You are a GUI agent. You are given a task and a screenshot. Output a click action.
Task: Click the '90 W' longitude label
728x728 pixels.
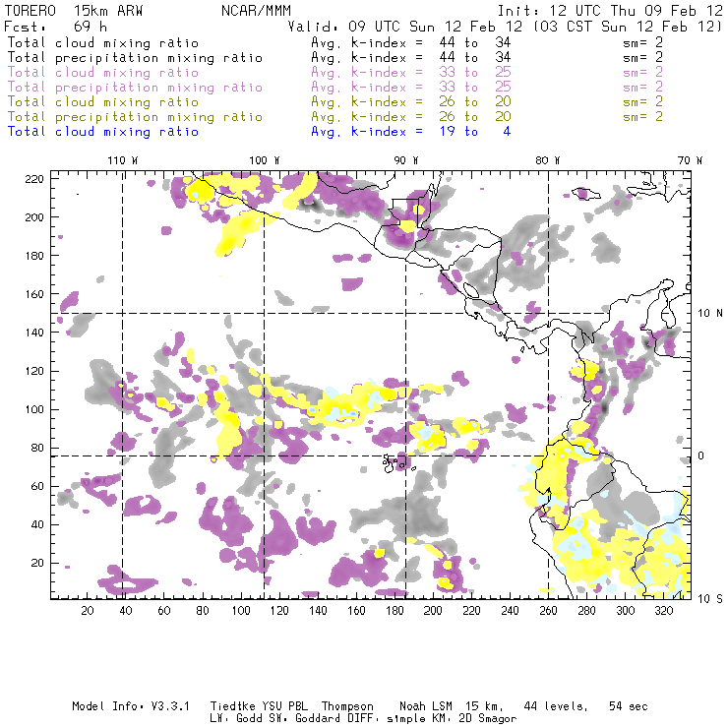[406, 160]
